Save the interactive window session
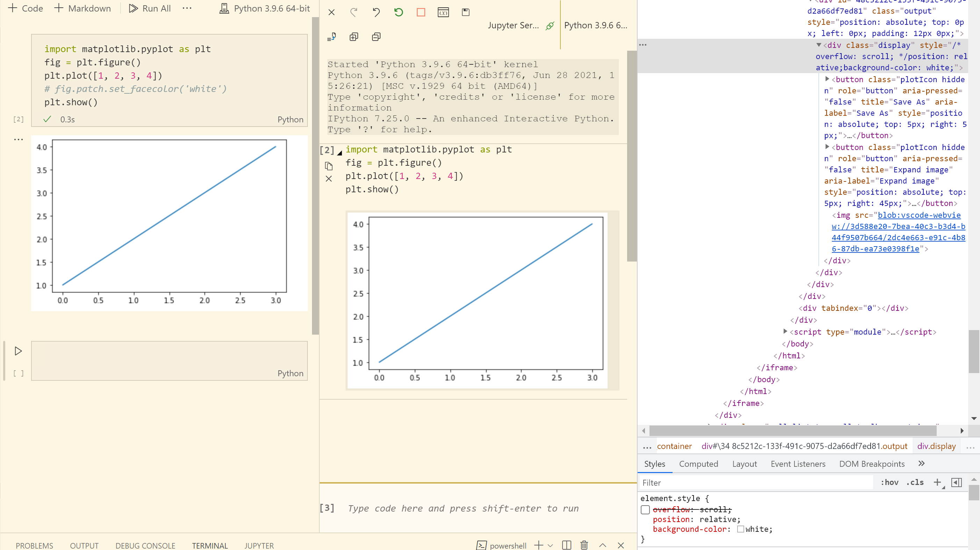 (465, 12)
